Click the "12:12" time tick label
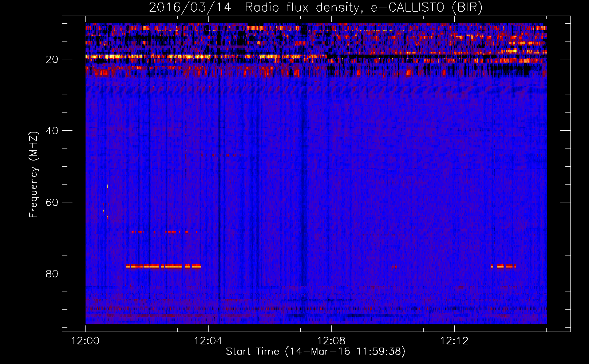The height and width of the screenshot is (364, 589). pos(454,341)
